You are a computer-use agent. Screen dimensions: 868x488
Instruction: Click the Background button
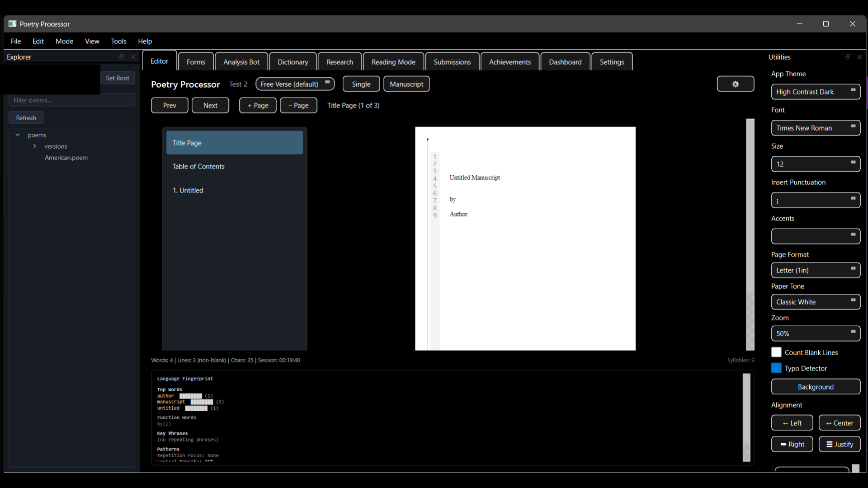click(815, 387)
